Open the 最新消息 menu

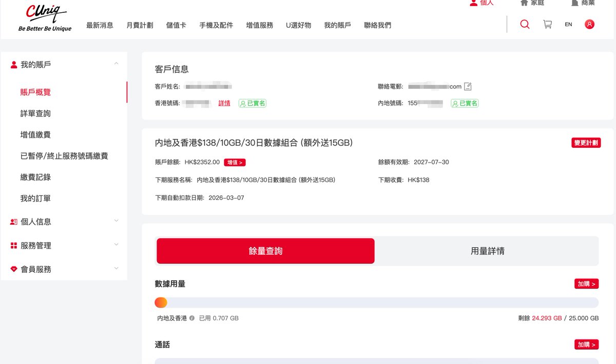click(x=100, y=25)
